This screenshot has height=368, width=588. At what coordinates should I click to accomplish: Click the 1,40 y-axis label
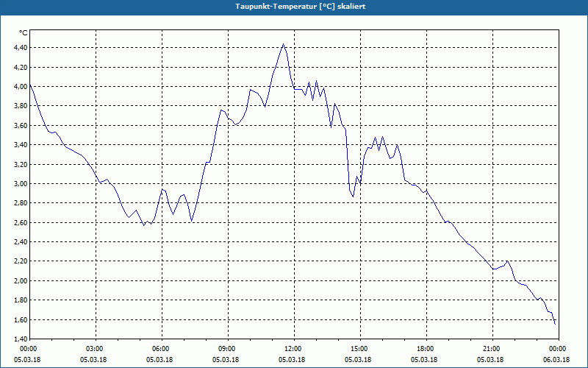(21, 339)
